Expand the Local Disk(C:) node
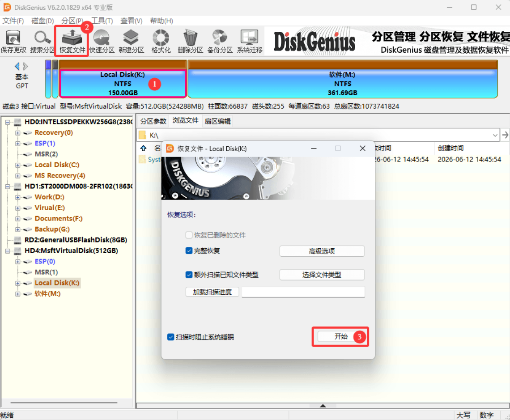 click(x=18, y=165)
